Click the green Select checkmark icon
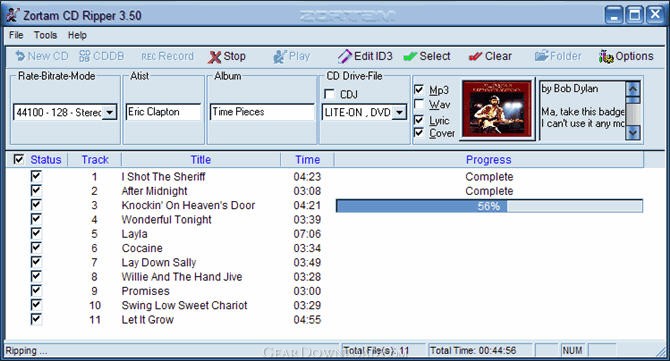 tap(410, 56)
